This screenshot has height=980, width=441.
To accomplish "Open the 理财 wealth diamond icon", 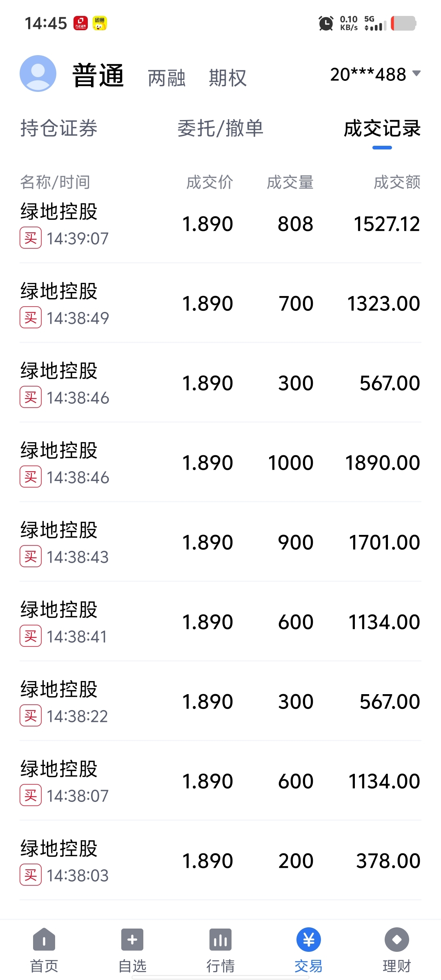I will tap(397, 940).
